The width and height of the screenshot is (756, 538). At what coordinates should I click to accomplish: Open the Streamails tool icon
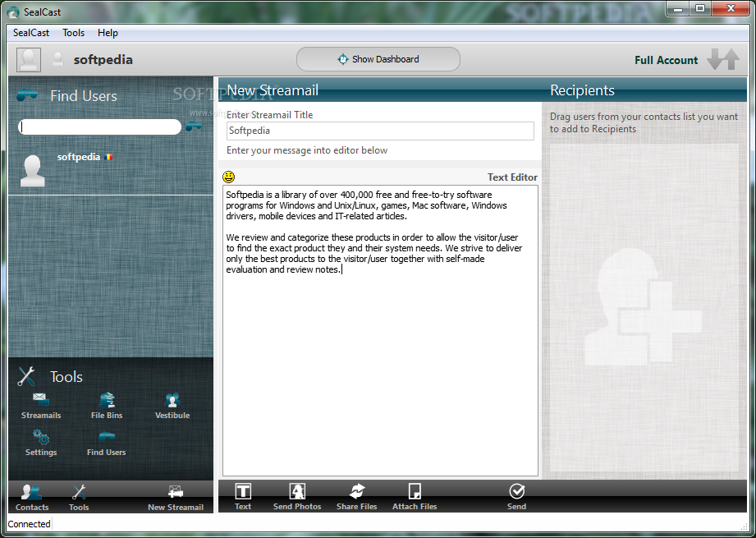pos(41,400)
